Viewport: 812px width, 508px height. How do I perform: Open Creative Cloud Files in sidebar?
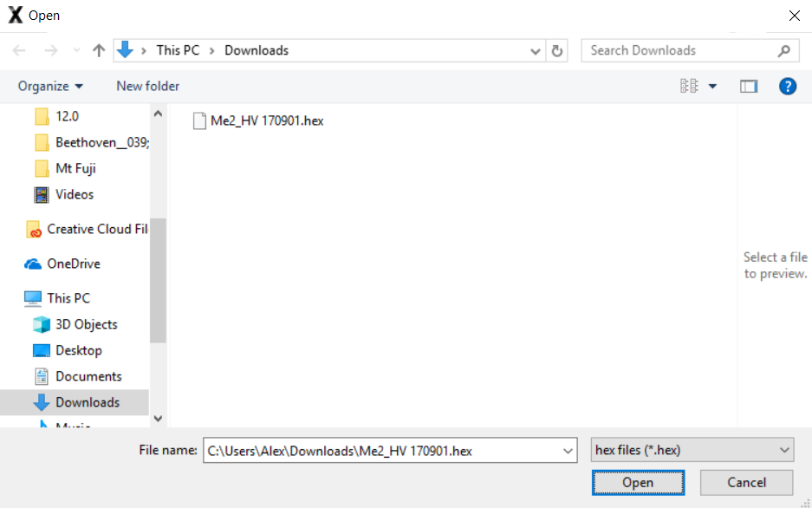tap(97, 229)
